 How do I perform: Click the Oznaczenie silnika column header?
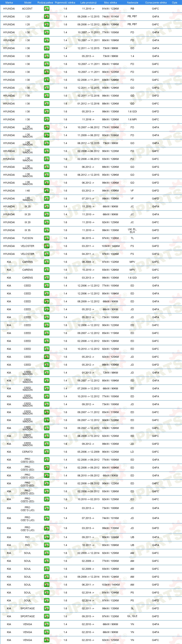pos(156,3)
